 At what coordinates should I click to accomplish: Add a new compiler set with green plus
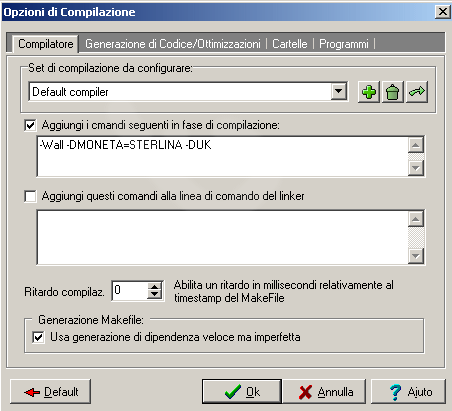(x=369, y=92)
